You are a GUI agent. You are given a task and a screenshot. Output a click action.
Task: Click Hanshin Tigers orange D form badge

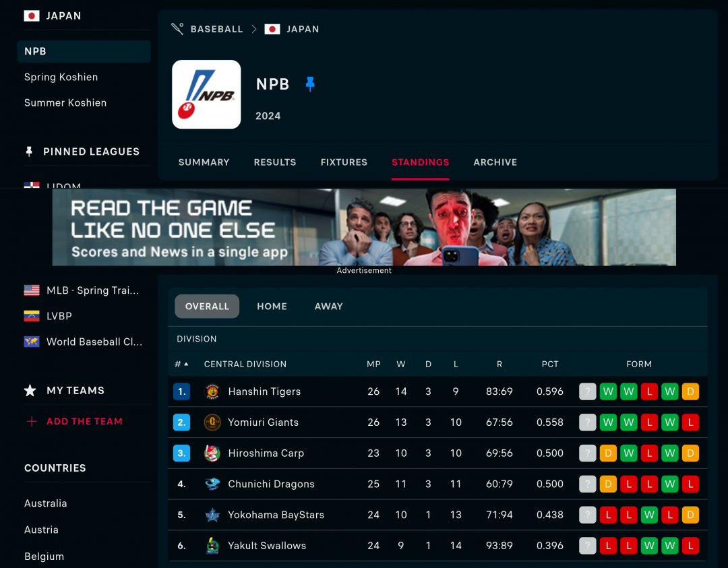(690, 391)
